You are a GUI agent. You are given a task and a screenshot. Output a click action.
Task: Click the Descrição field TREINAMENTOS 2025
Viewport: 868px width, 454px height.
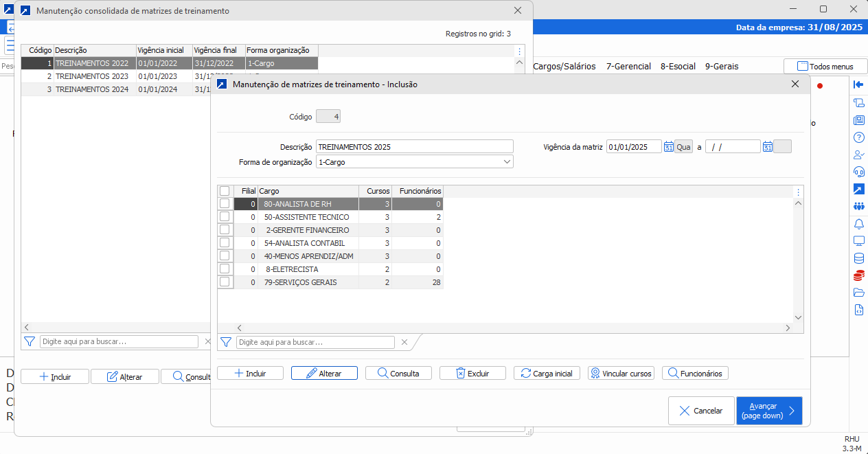(x=415, y=146)
